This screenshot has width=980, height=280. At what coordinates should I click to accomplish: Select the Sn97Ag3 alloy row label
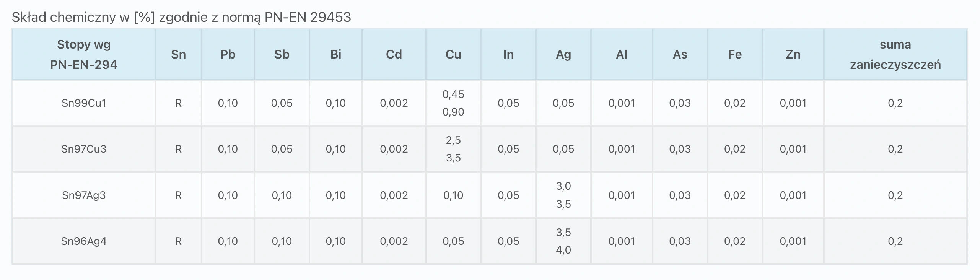84,195
